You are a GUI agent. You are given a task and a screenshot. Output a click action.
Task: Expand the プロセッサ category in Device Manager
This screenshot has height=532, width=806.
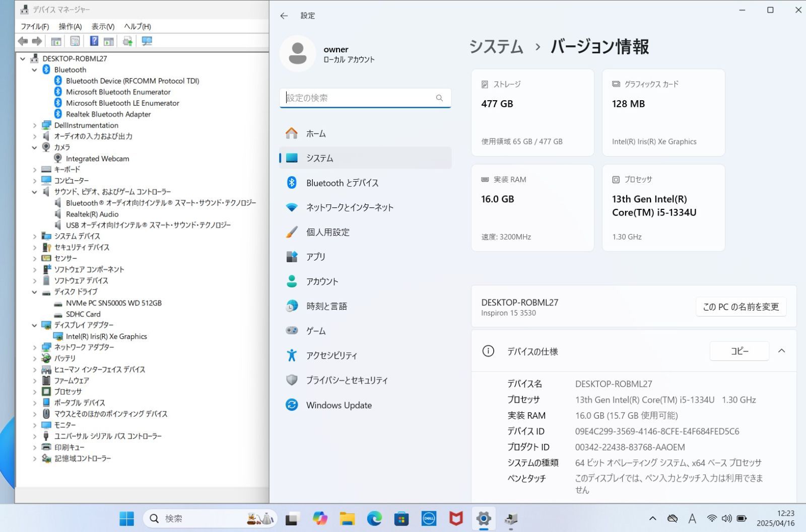click(34, 392)
